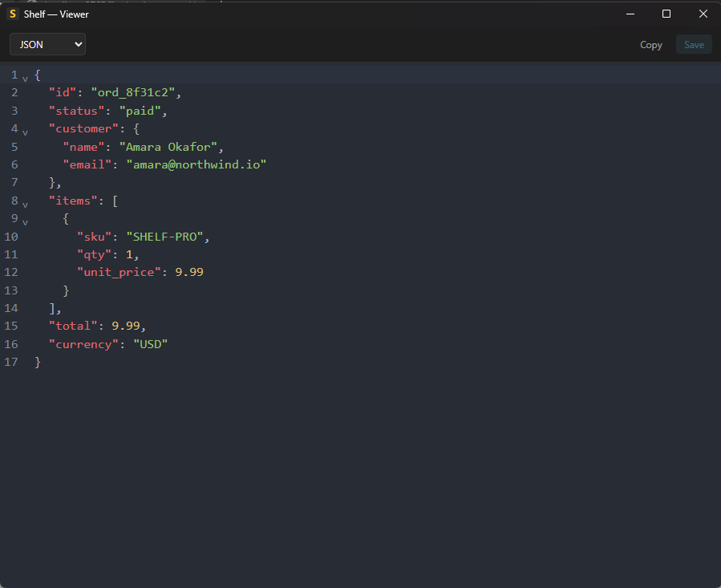Screen dimensions: 721x588
Task: Click line number 13 in the gutter
Action: pyautogui.click(x=11, y=290)
